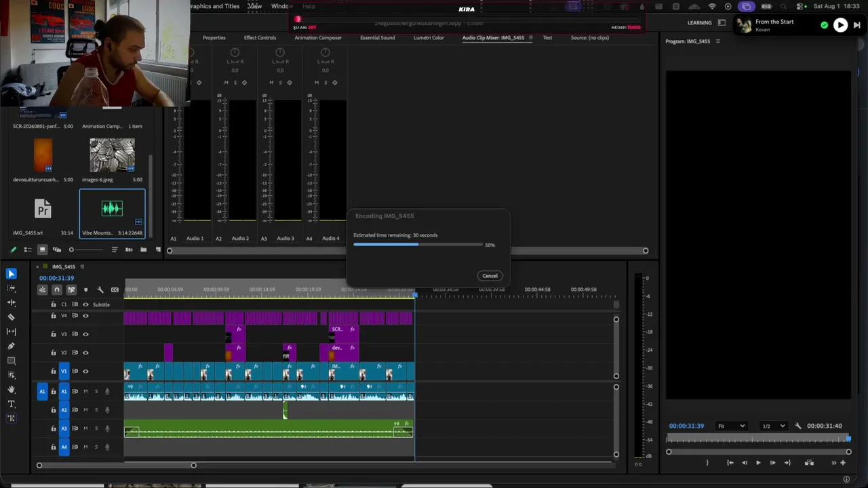Toggle Subtitle caption track visibility
The height and width of the screenshot is (488, 868).
[x=85, y=305]
